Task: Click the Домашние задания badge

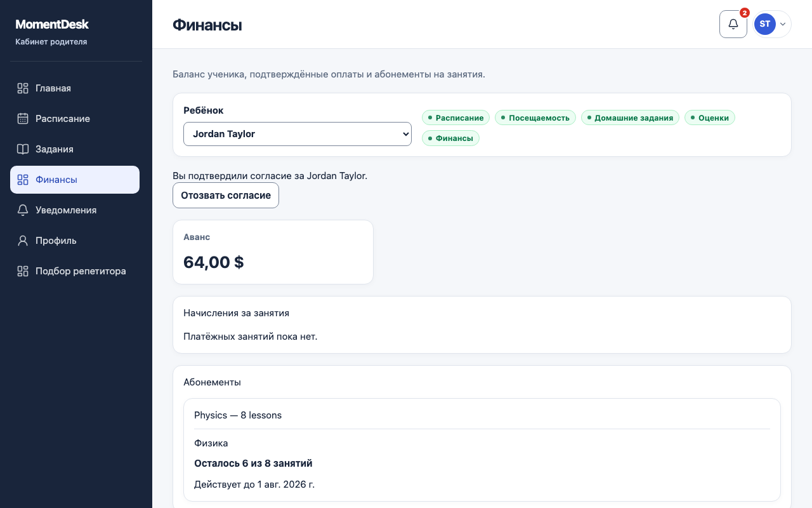Action: point(630,117)
